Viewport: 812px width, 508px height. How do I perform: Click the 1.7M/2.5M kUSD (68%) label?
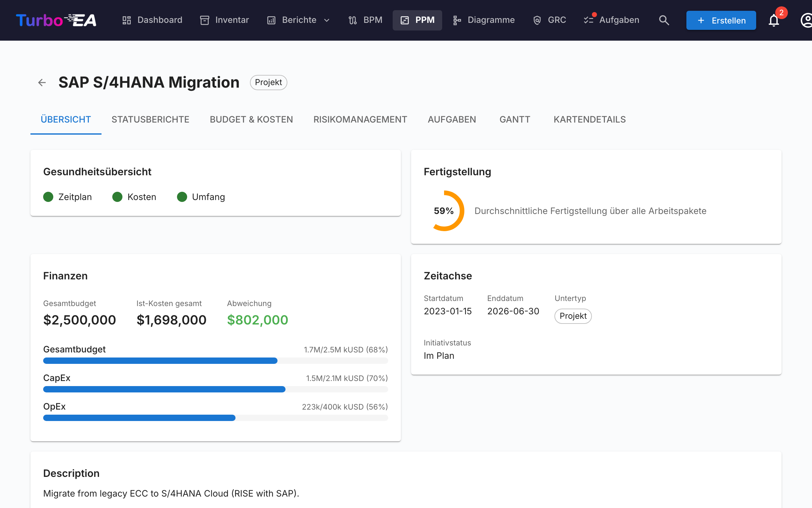(346, 350)
